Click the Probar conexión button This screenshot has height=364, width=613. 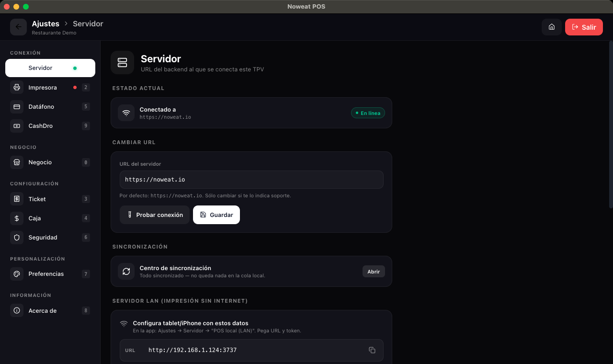[x=155, y=215]
